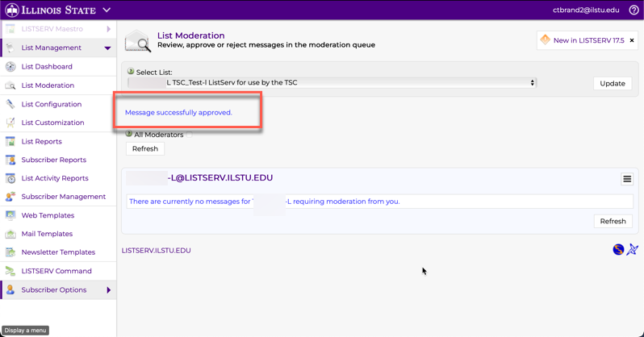Open the help question mark icon

point(634,10)
